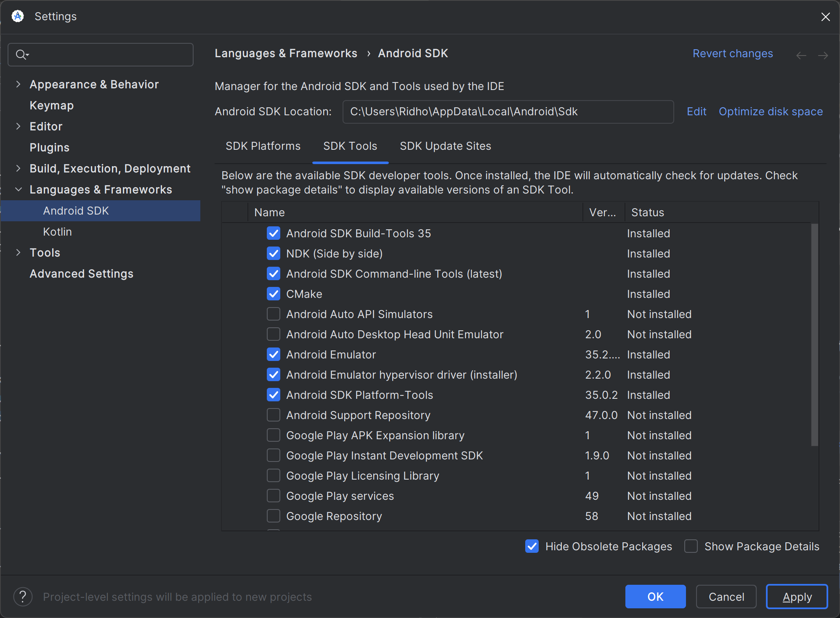The width and height of the screenshot is (840, 618).
Task: Click the Apply button
Action: click(x=797, y=597)
